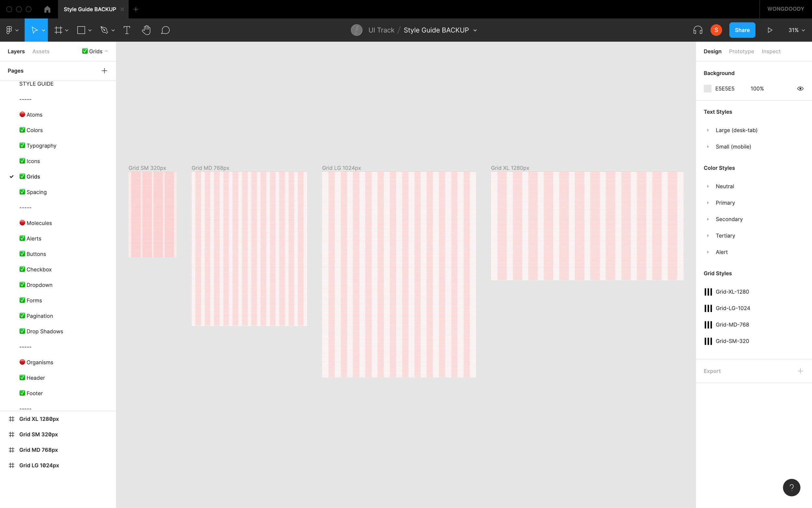Switch to the Inspect tab
This screenshot has height=508, width=812.
pos(771,51)
